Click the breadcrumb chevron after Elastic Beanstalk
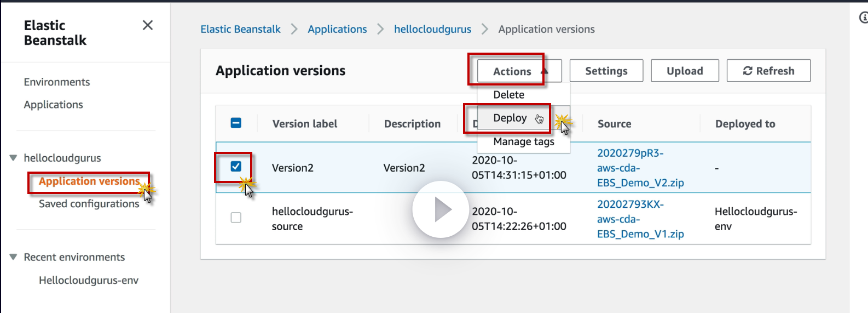Viewport: 868px width, 313px height. coord(294,29)
